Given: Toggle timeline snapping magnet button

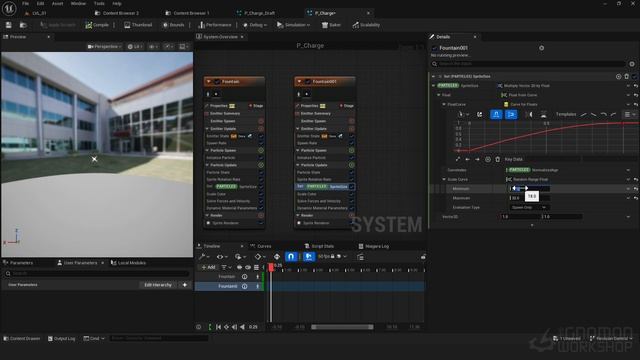Looking at the screenshot, I should point(291,256).
